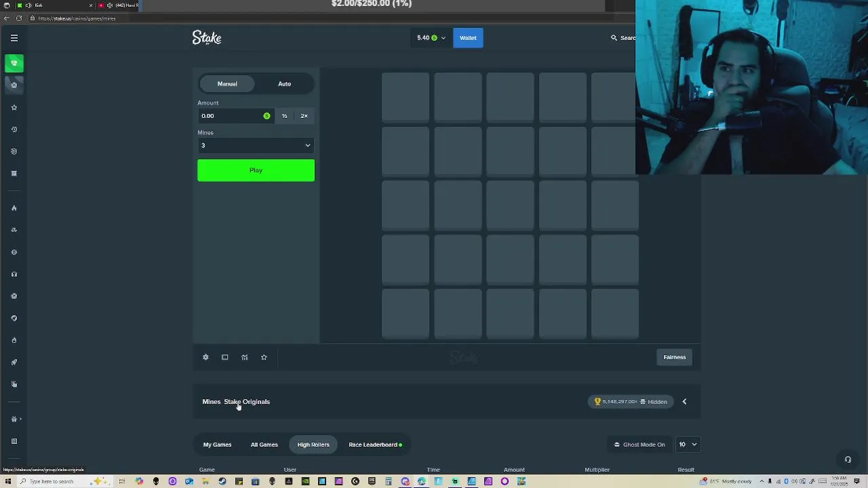Open the balance currency dropdown
This screenshot has width=868, height=488.
coord(431,38)
